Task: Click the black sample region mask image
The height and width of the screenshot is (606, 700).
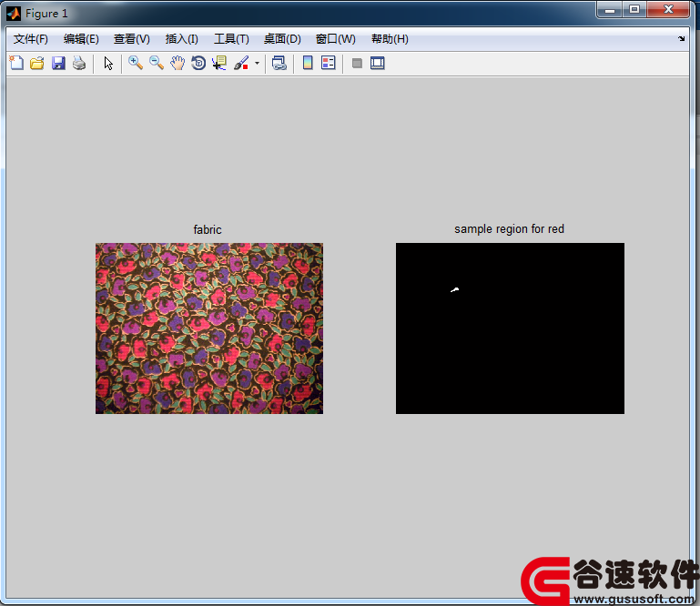Action: pos(510,328)
